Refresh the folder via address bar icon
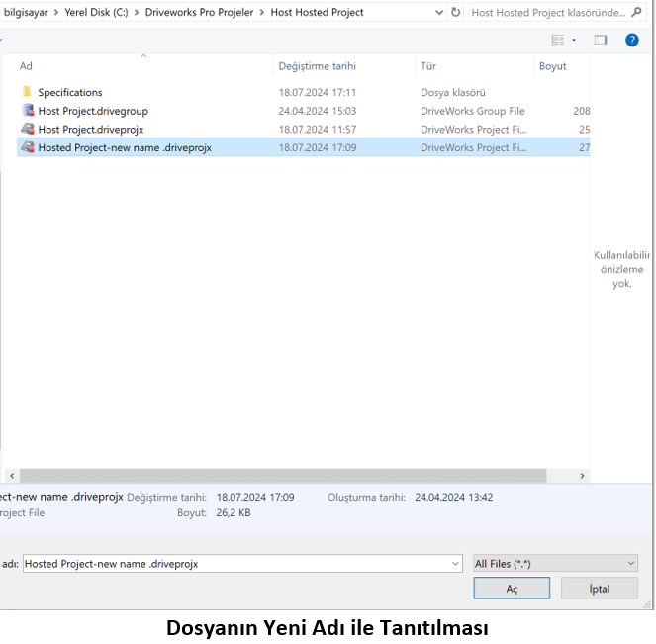Image resolution: width=656 pixels, height=644 pixels. [455, 13]
